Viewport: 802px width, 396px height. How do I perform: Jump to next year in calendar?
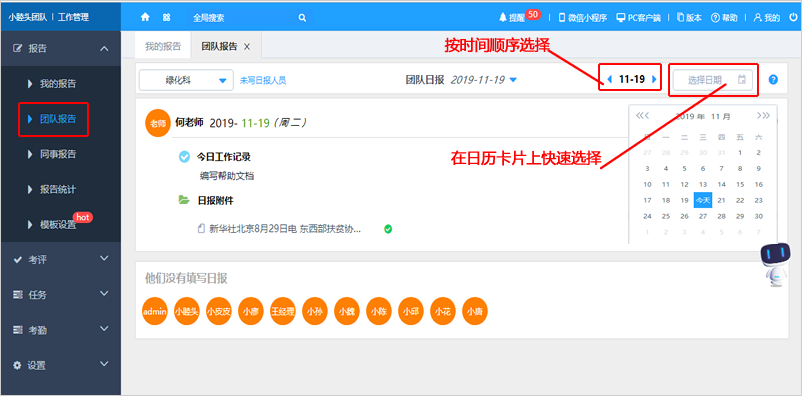[x=763, y=116]
